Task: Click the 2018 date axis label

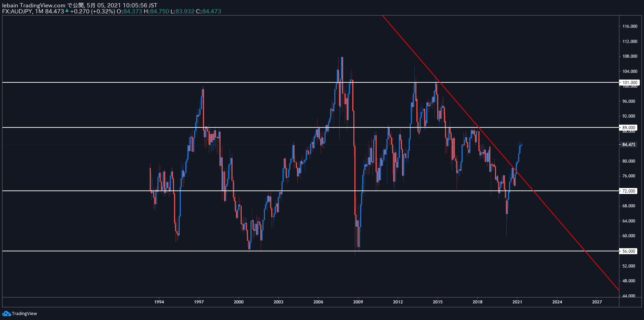Action: (x=477, y=302)
